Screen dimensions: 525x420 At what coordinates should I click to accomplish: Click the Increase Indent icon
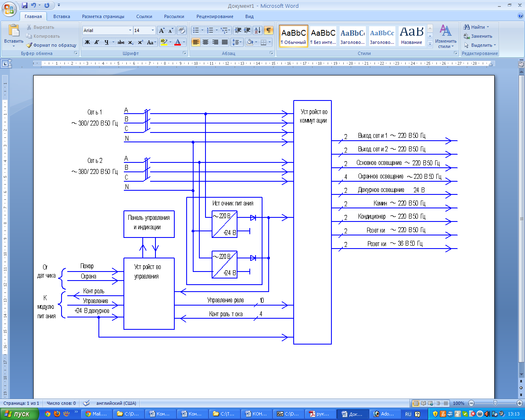[247, 30]
